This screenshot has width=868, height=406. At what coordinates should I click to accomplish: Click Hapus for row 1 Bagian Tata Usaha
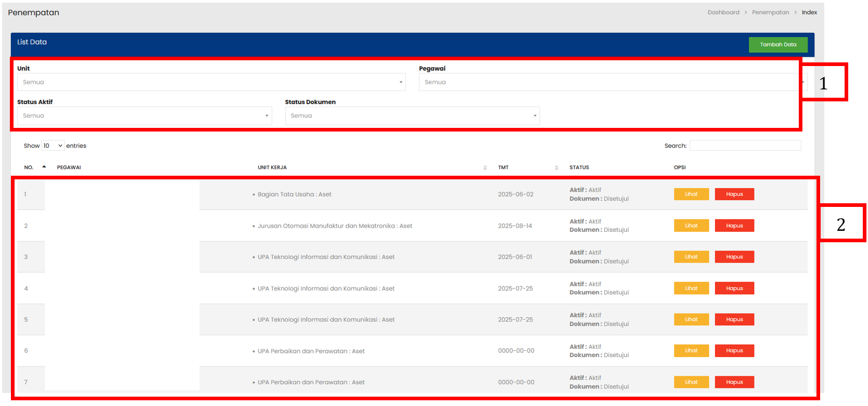pos(734,194)
